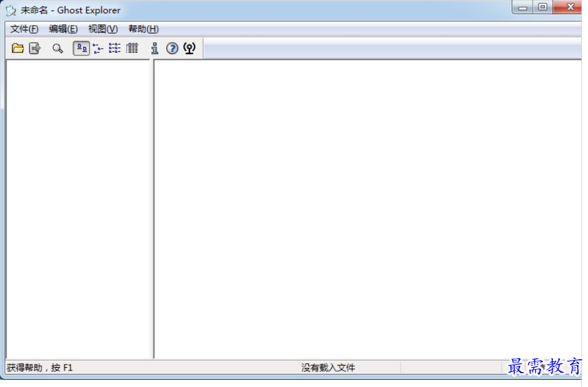Click the empty file list pane
588x387 pixels.
pyautogui.click(x=368, y=209)
